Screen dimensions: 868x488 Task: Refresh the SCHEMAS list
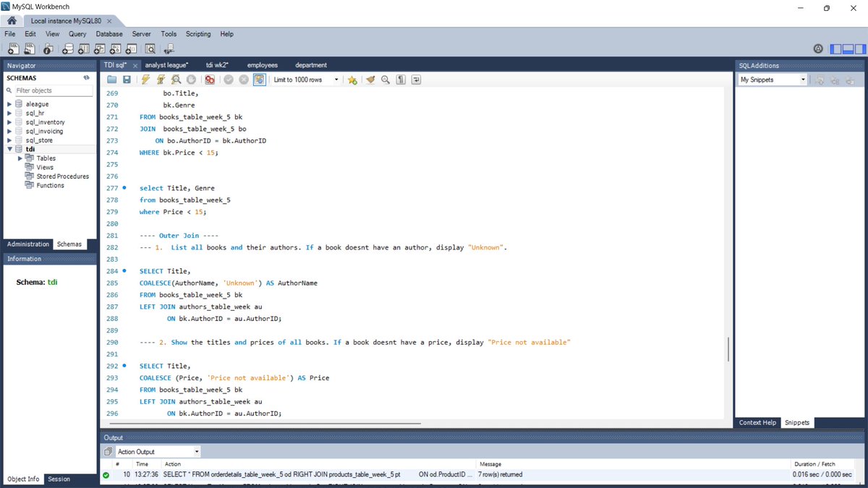pyautogui.click(x=86, y=77)
